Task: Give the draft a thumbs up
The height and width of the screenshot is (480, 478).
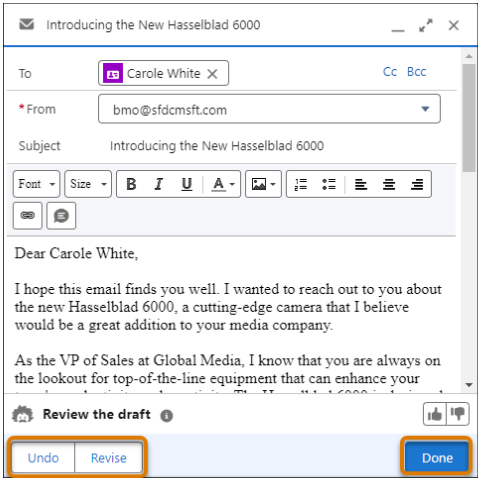Action: tap(435, 414)
